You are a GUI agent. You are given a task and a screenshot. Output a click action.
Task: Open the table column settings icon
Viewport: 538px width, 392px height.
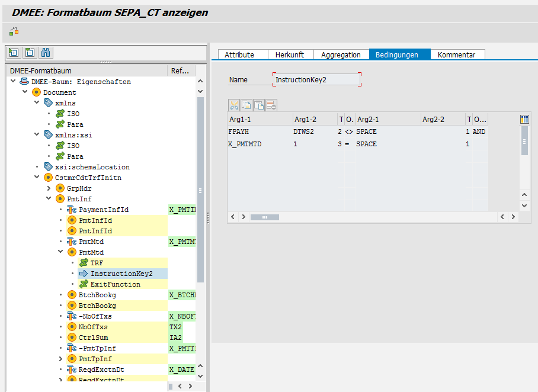pyautogui.click(x=524, y=119)
